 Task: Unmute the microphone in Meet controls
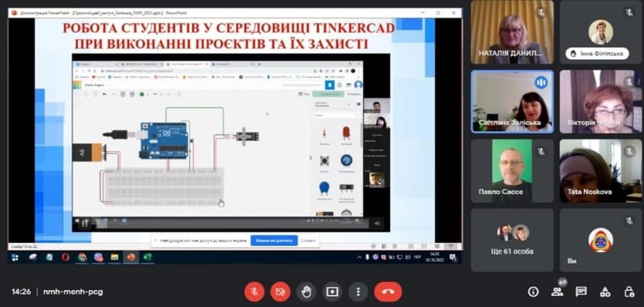coord(254,292)
